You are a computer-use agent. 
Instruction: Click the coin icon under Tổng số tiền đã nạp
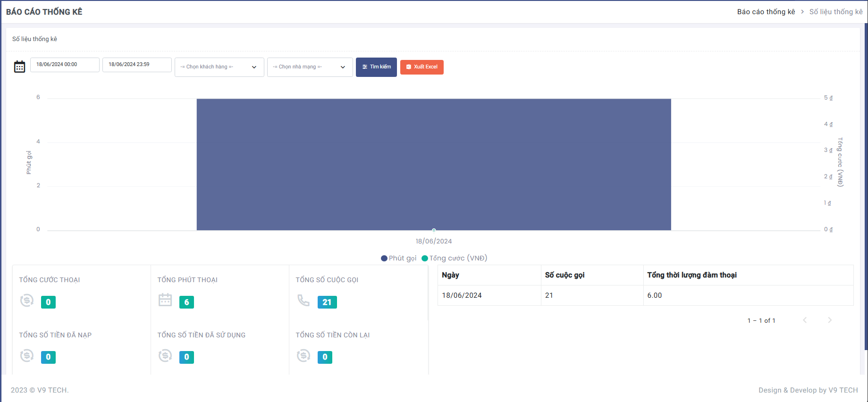click(x=27, y=356)
